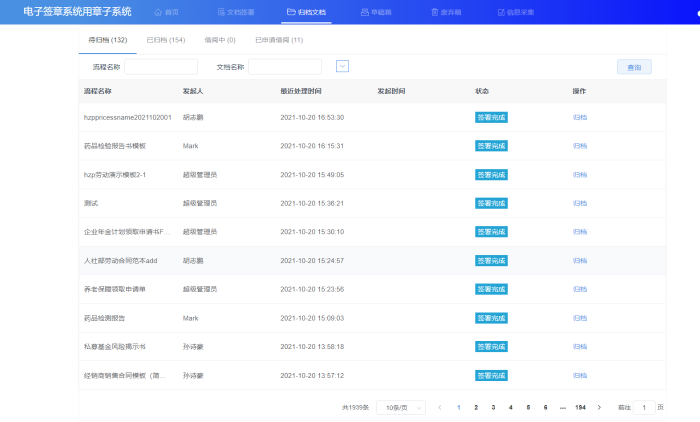Image resolution: width=700 pixels, height=422 pixels.
Task: Go to page 1
Action: pyautogui.click(x=458, y=407)
